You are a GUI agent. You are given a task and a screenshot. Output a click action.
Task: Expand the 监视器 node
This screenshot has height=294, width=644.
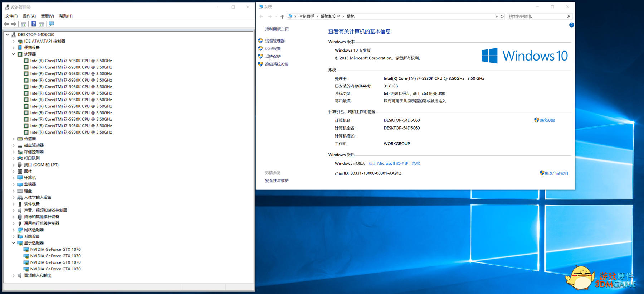click(14, 184)
